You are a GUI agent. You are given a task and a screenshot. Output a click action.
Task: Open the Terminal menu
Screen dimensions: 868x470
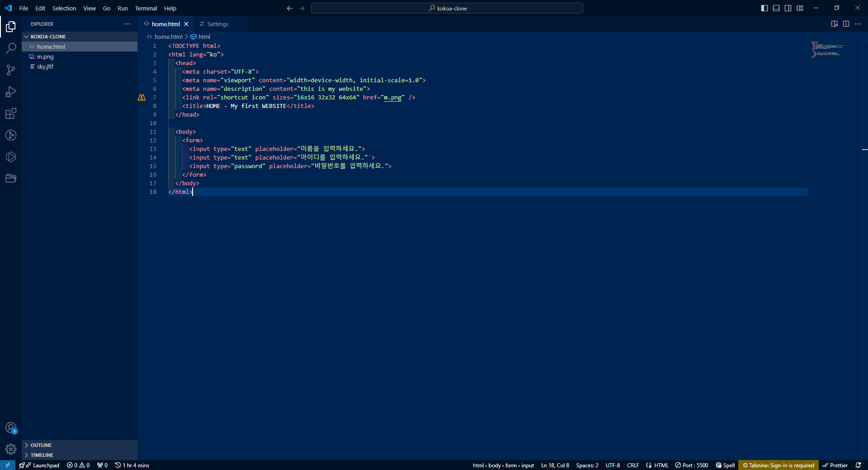pos(146,8)
